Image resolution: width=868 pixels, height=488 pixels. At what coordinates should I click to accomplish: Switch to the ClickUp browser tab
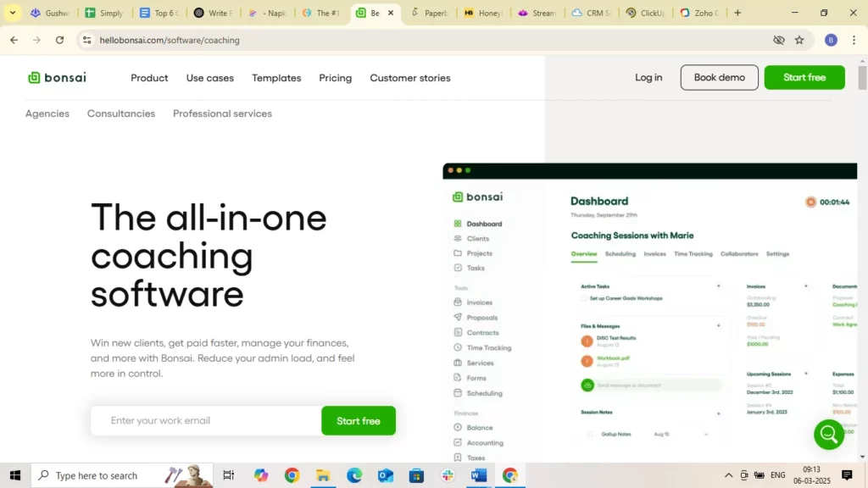point(646,13)
